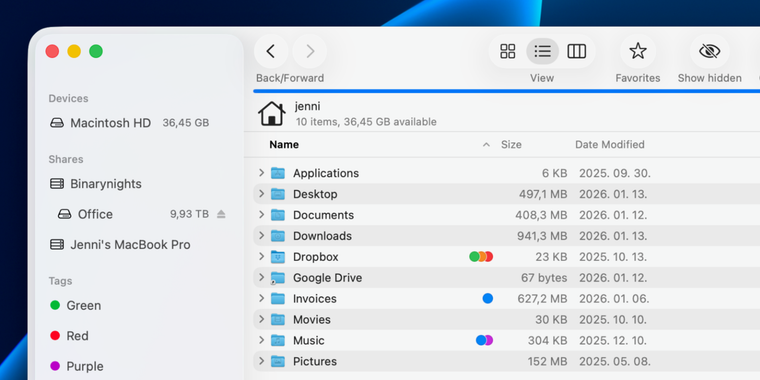Expand the Applications folder
This screenshot has height=380, width=760.
click(261, 173)
